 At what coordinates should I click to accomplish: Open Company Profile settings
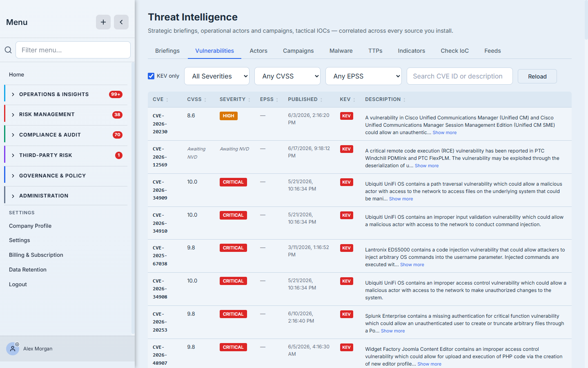pyautogui.click(x=30, y=226)
